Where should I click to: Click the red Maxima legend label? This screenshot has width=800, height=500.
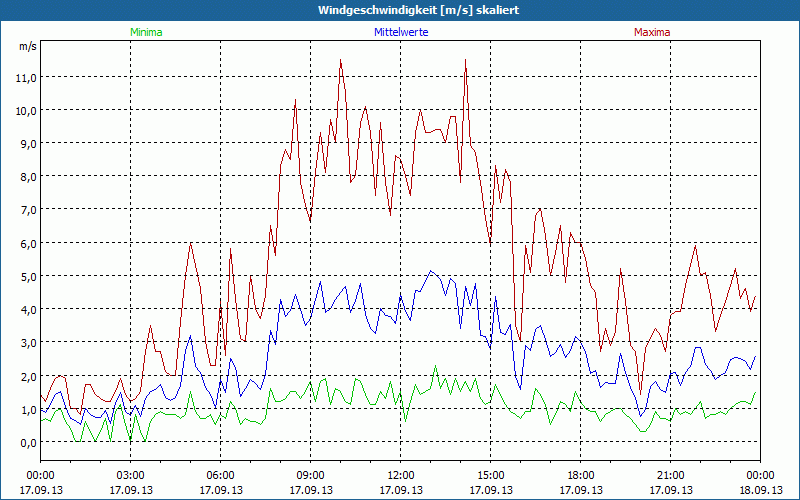[x=652, y=32]
